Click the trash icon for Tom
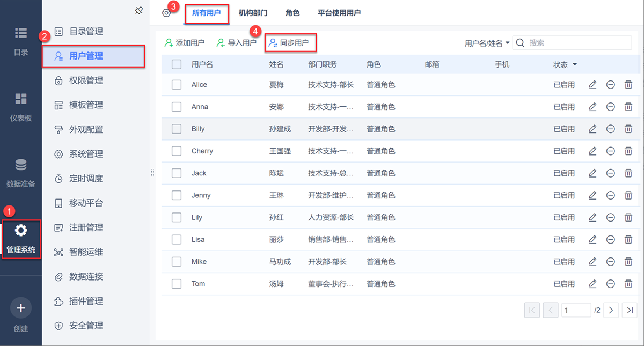The width and height of the screenshot is (644, 346). coord(628,284)
